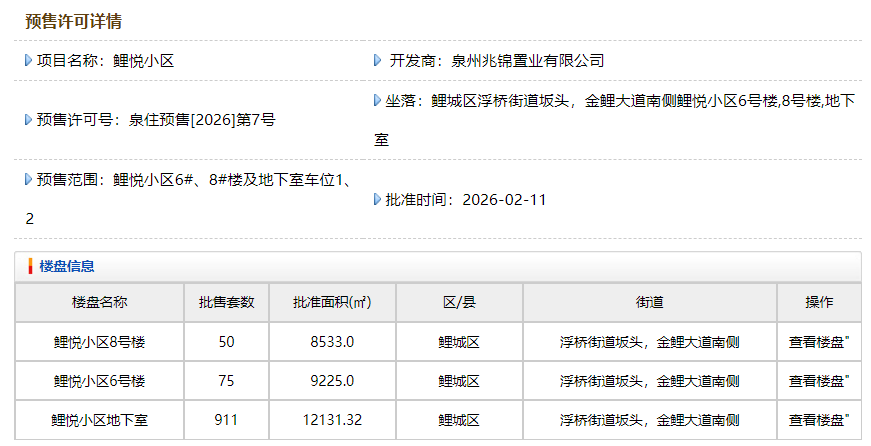Open 查看楼盘 for 鲤悦小区地下室
This screenshot has height=446, width=871.
pyautogui.click(x=818, y=420)
